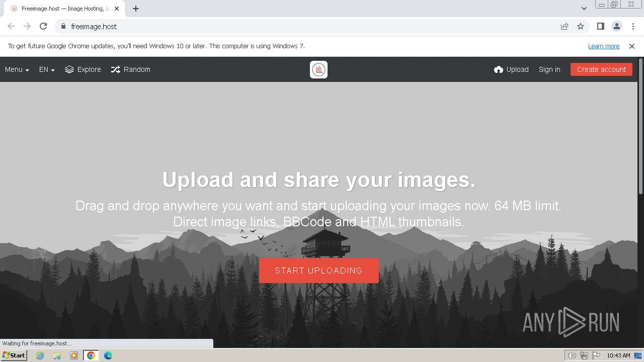
Task: Click the 'Upload and share your images.' heading
Action: (x=319, y=180)
